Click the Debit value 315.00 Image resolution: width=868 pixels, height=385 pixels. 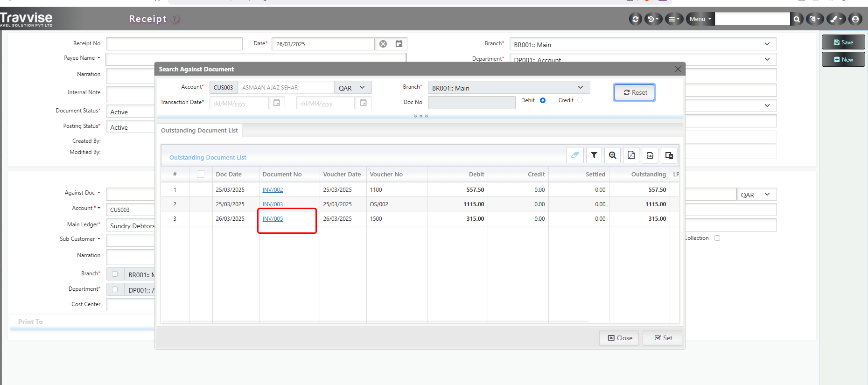point(475,219)
